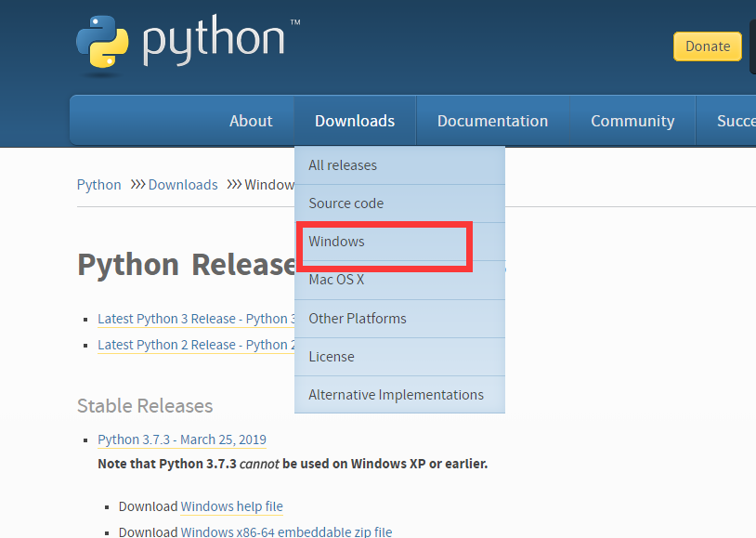This screenshot has height=538, width=756.
Task: Choose Alternative Implementations in the dropdown
Action: [x=399, y=395]
